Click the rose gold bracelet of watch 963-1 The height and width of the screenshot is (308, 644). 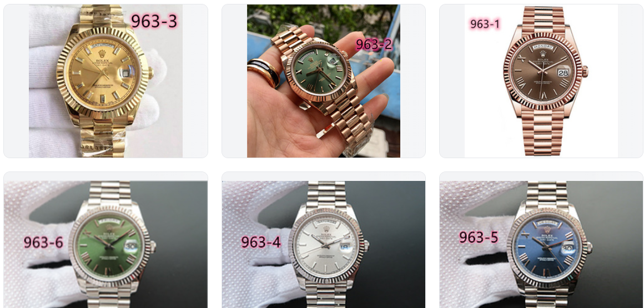tap(542, 133)
